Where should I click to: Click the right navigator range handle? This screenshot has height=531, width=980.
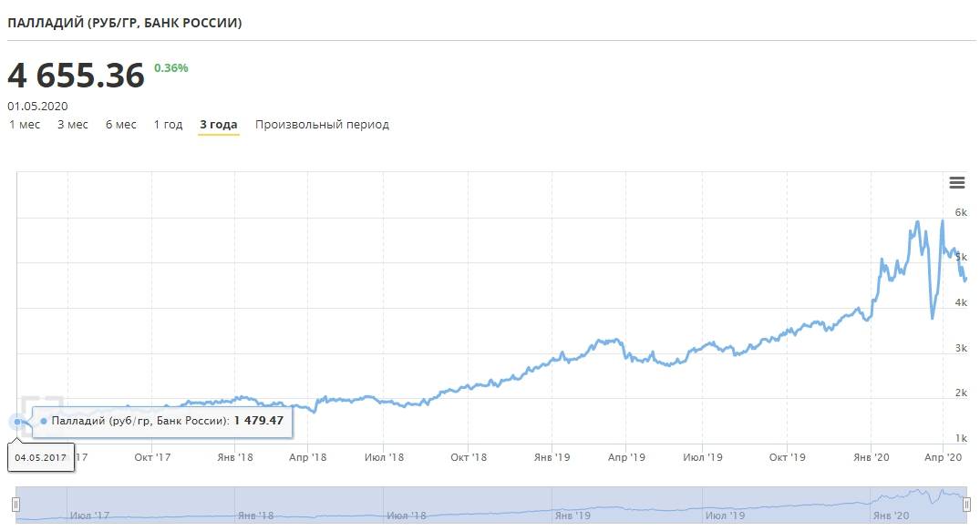[966, 505]
